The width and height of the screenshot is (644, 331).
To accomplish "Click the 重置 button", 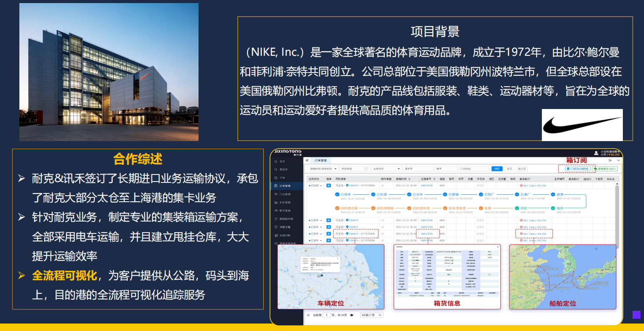I will coord(509,169).
